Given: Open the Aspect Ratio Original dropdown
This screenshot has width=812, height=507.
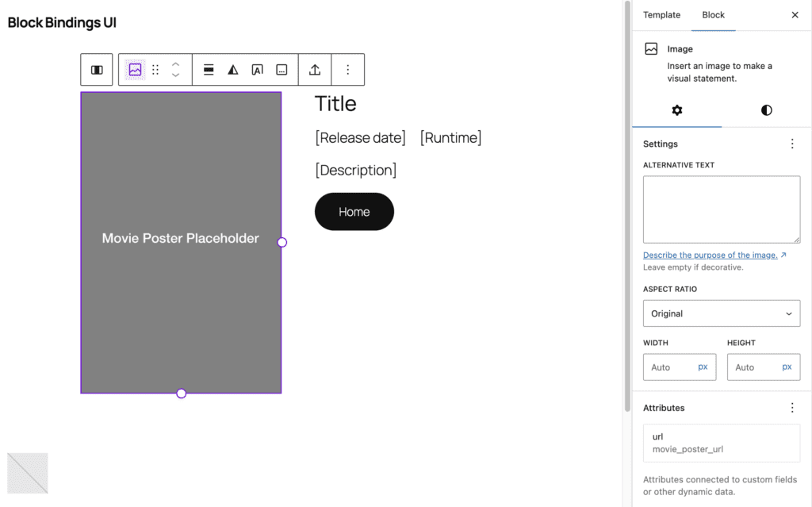Looking at the screenshot, I should (722, 313).
